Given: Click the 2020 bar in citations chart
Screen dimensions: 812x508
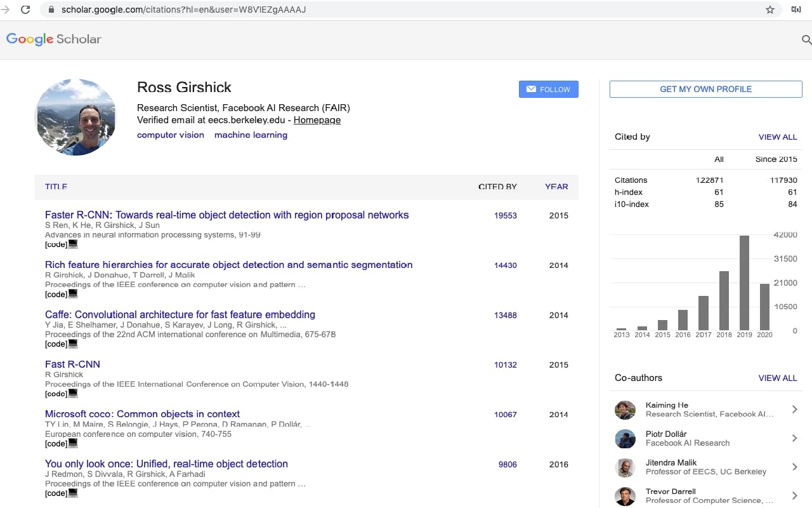Looking at the screenshot, I should (x=765, y=307).
